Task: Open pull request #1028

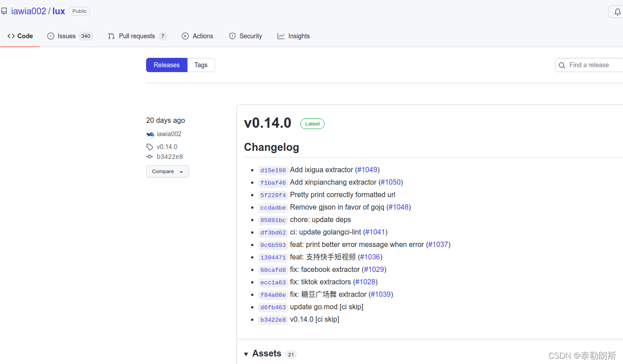Action: pos(366,282)
